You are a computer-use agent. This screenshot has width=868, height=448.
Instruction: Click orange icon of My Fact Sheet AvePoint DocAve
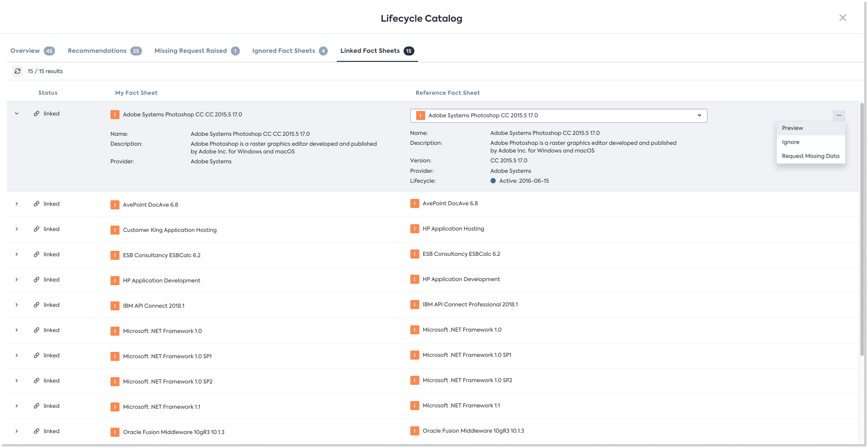(115, 205)
